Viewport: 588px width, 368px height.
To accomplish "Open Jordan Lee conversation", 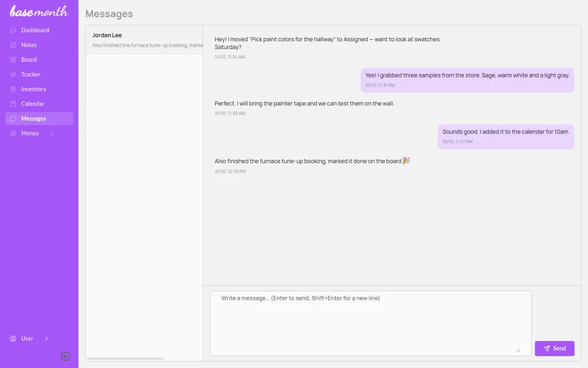I will [145, 40].
